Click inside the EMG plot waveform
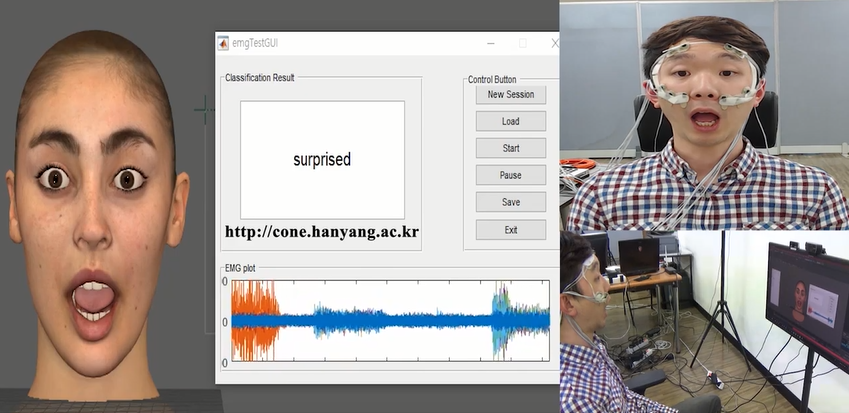849x413 pixels. [x=390, y=321]
